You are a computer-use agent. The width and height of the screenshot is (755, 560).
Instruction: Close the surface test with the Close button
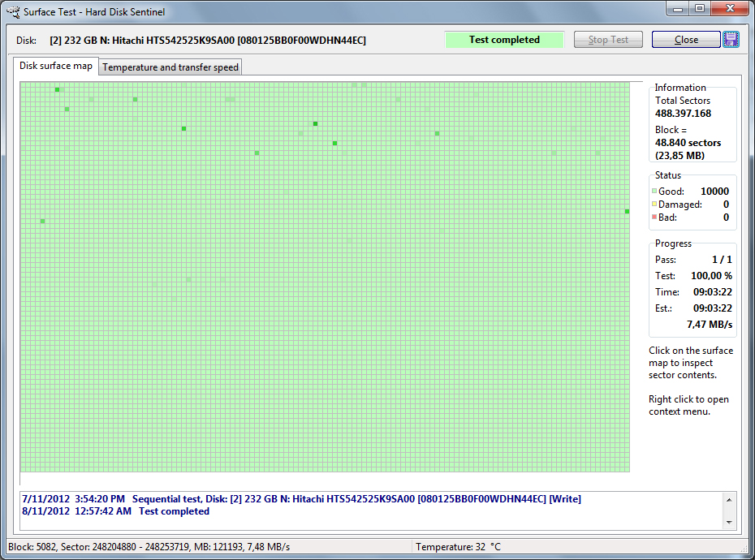686,40
